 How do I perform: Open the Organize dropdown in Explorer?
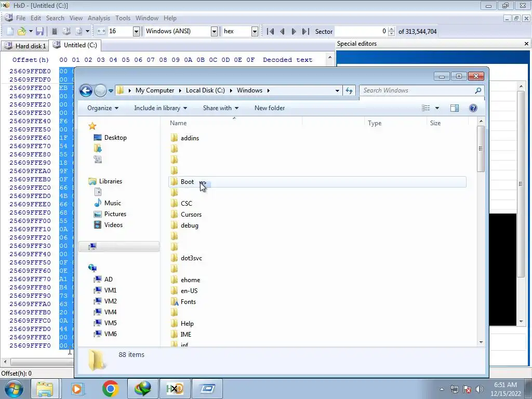103,108
